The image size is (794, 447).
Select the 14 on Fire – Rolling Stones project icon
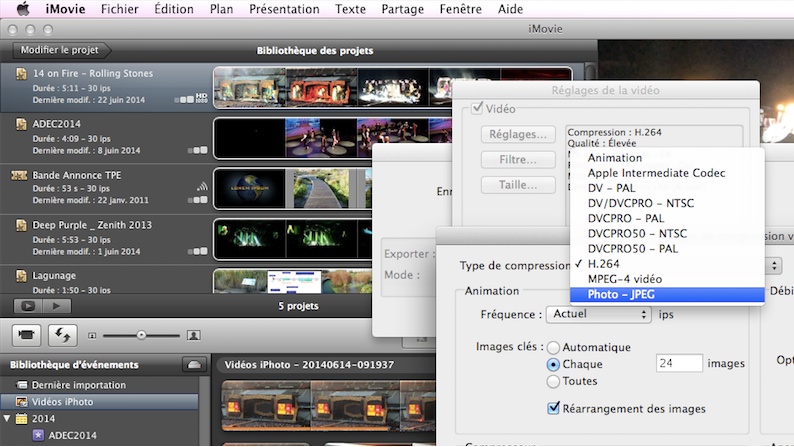tap(21, 74)
